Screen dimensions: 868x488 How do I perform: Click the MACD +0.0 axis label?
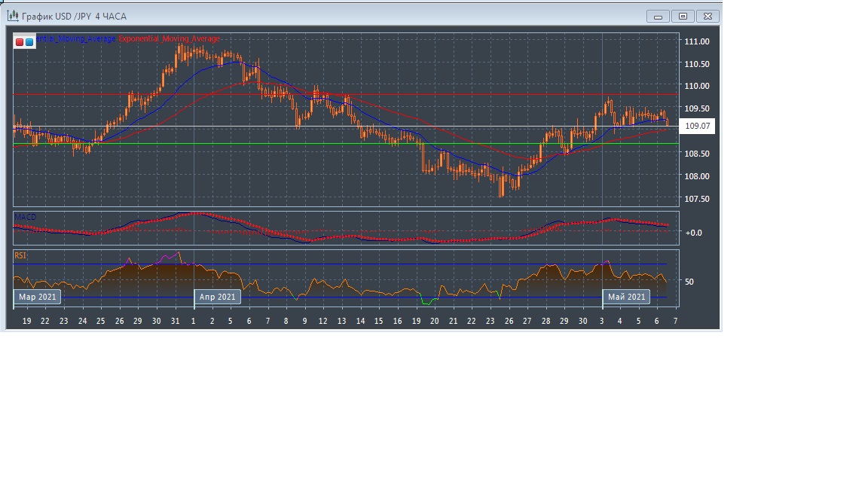pyautogui.click(x=693, y=233)
